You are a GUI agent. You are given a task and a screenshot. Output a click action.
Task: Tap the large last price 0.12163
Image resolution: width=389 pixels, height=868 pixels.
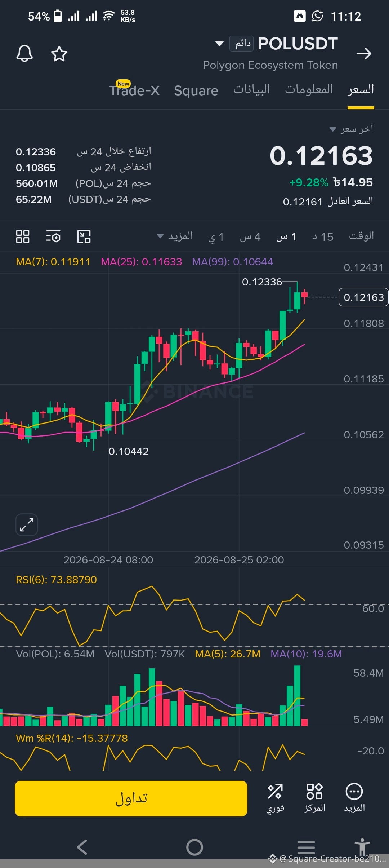tap(321, 156)
